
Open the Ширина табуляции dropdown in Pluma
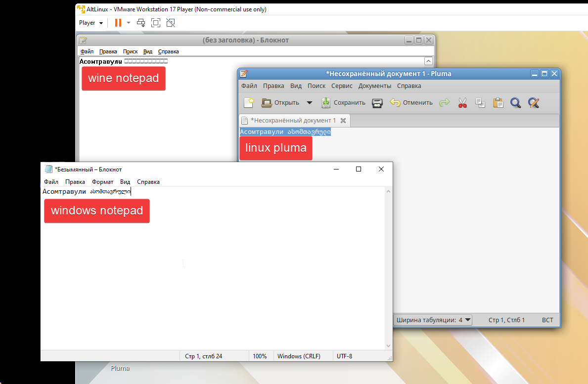[434, 320]
